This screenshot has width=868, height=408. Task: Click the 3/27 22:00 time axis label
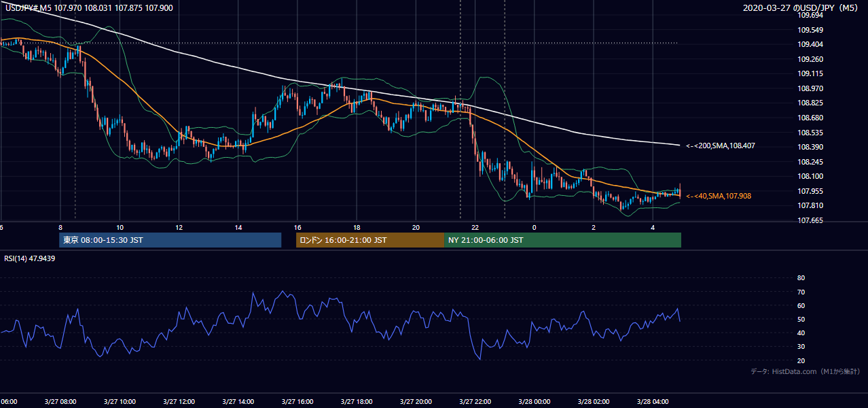475,401
